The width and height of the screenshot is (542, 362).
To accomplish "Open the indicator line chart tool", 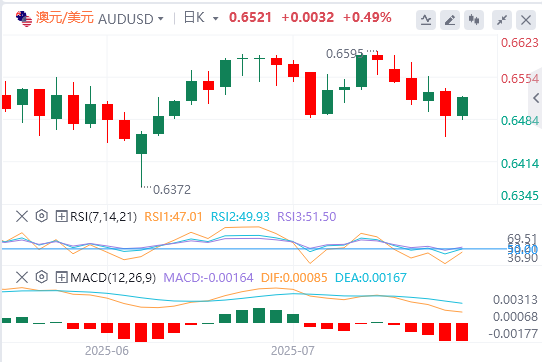I will coord(426,20).
